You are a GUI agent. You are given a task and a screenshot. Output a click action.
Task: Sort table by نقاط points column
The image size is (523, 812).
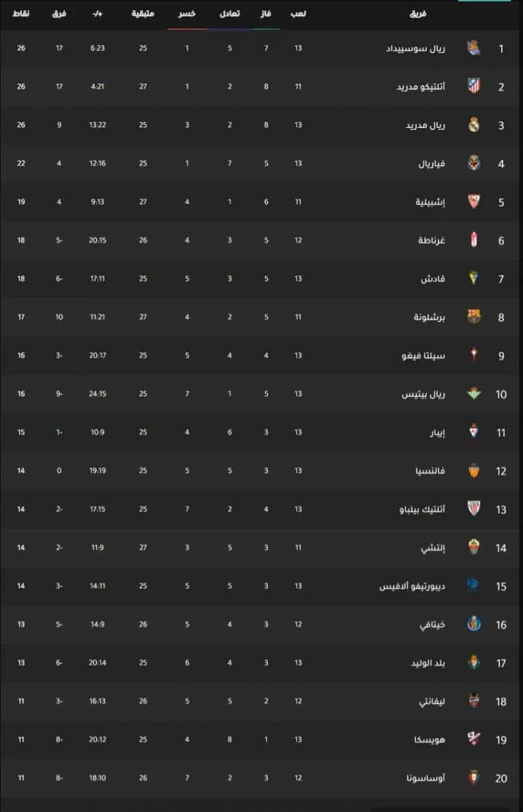(20, 14)
